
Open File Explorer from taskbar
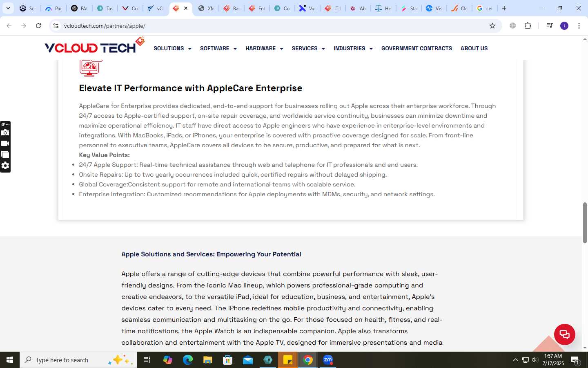[207, 360]
